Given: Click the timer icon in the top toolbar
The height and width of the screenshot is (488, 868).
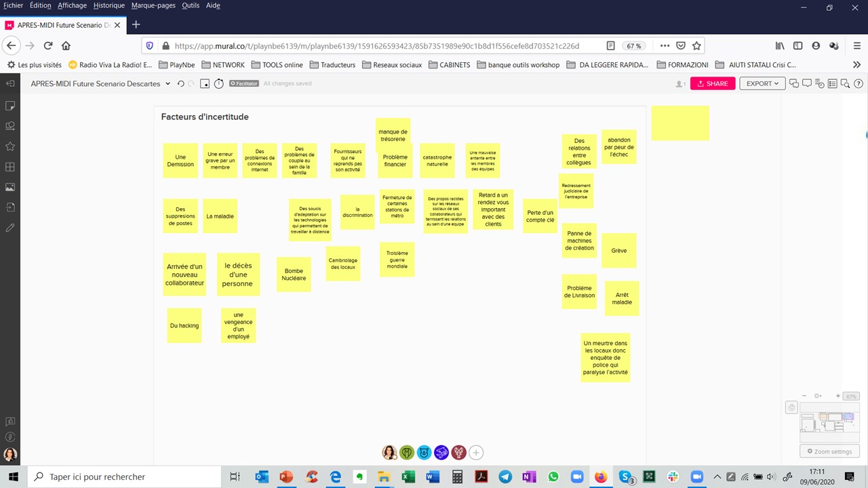Looking at the screenshot, I should click(218, 84).
